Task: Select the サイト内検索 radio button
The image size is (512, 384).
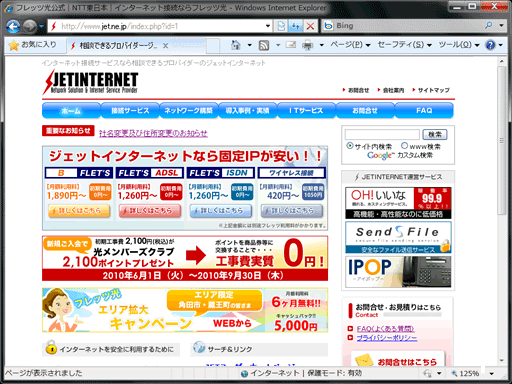Action: click(350, 146)
